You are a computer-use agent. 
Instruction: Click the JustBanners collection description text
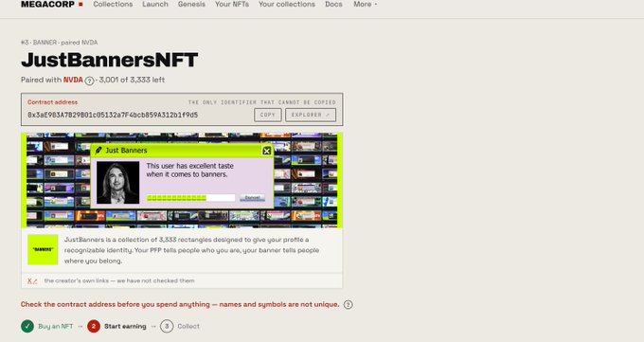click(191, 250)
